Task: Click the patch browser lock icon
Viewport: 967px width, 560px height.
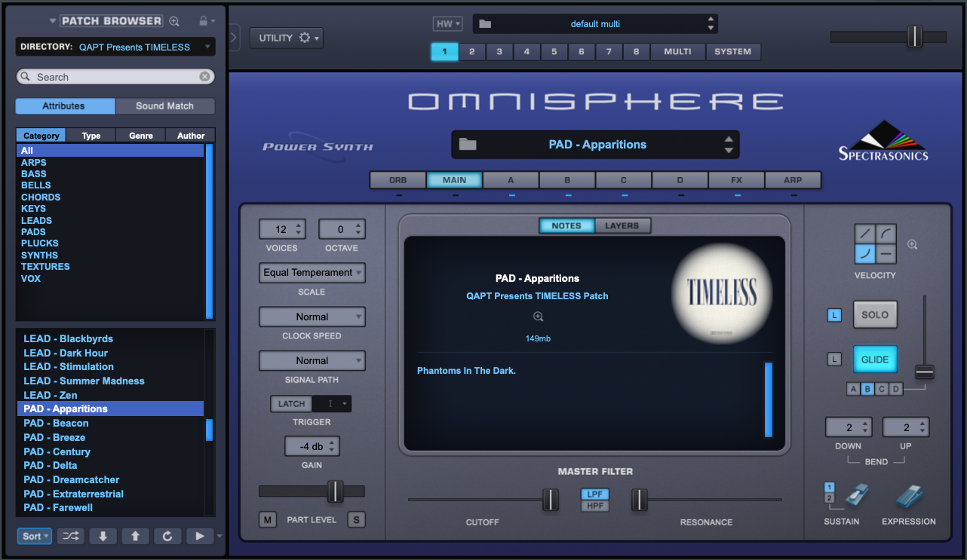Action: coord(203,21)
